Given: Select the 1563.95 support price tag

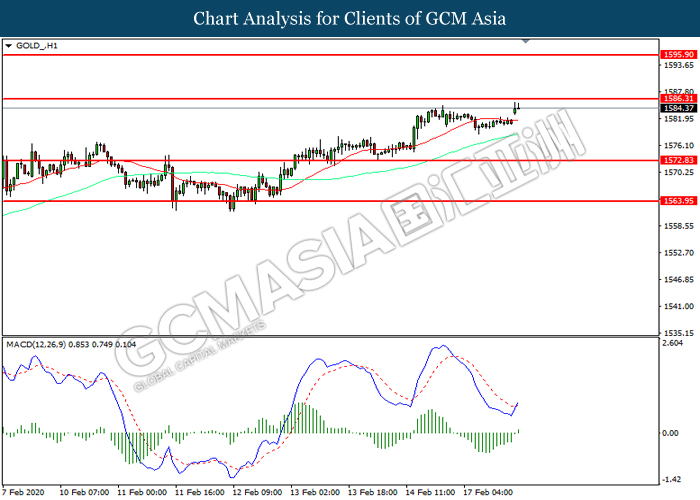Looking at the screenshot, I should [x=674, y=201].
